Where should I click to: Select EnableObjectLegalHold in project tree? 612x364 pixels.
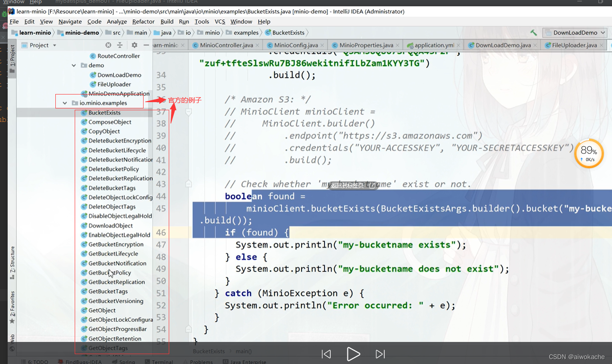(x=119, y=235)
